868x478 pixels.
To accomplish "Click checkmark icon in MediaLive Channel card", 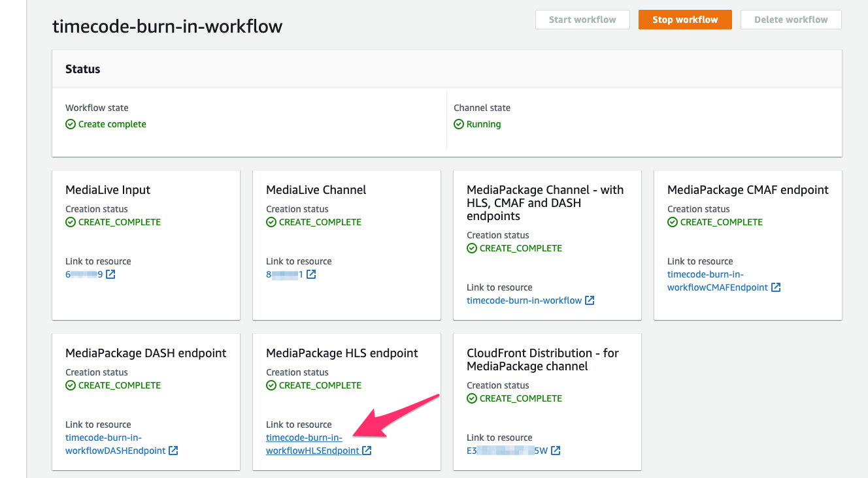I will pyautogui.click(x=271, y=222).
